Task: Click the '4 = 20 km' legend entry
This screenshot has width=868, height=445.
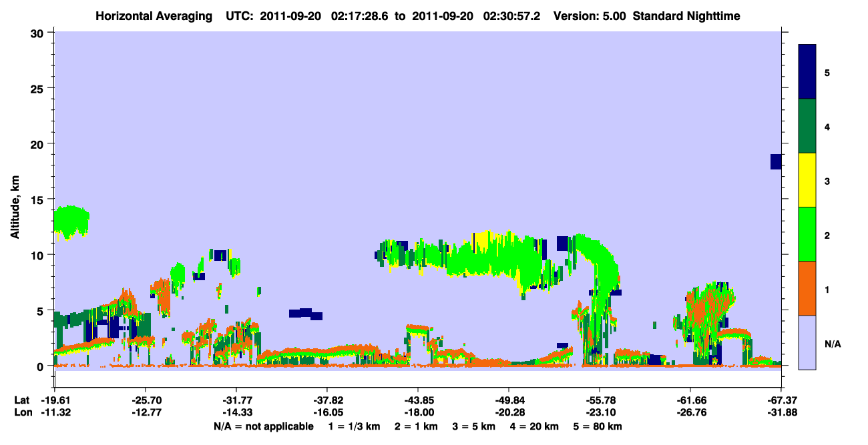Action: (x=535, y=426)
